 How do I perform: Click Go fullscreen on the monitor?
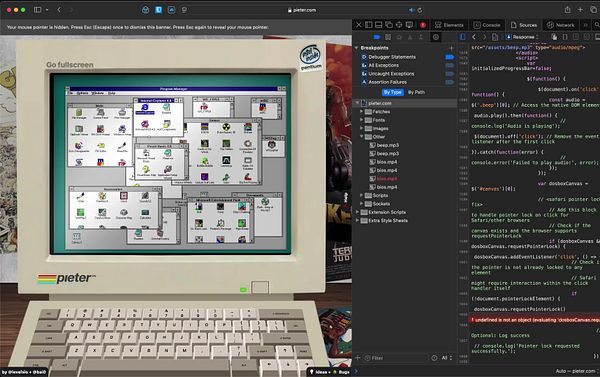coord(70,65)
